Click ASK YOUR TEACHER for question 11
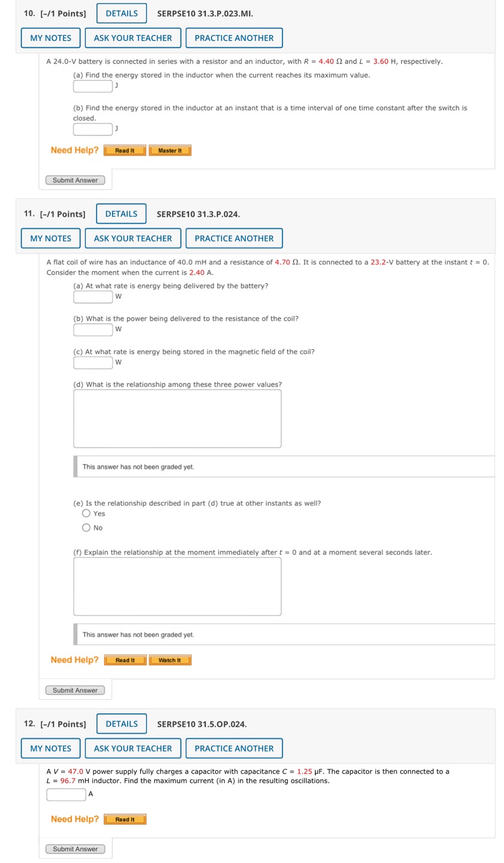Screen dimensions: 504x863 (133, 238)
